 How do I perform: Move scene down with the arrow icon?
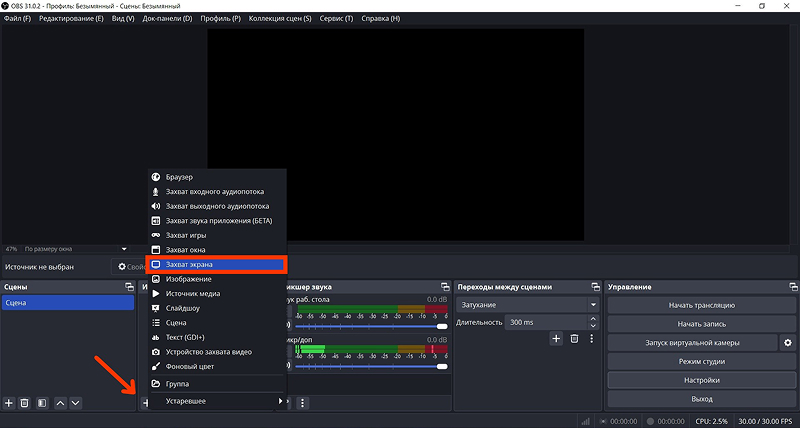click(x=76, y=403)
